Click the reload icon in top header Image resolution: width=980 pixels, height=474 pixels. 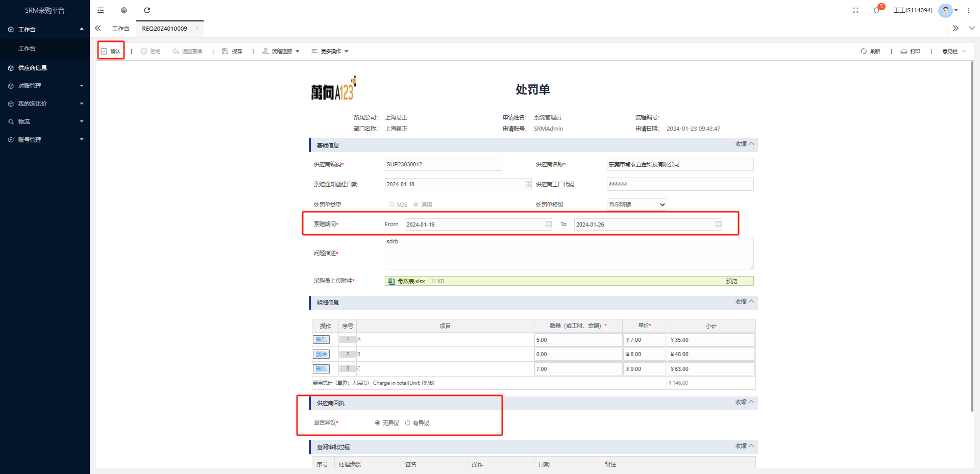pos(147,10)
